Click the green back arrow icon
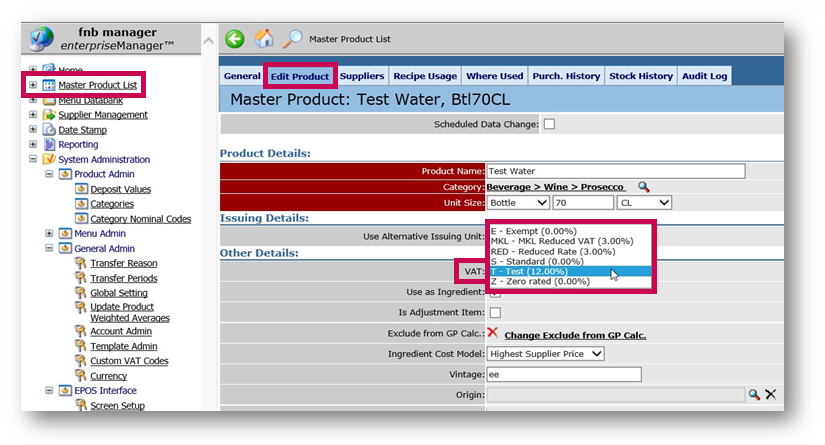The image size is (825, 445). click(235, 39)
